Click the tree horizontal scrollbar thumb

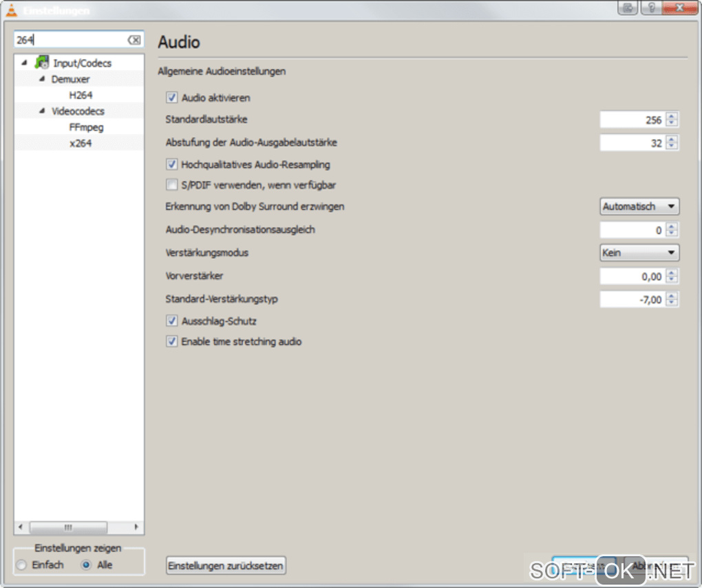click(x=68, y=527)
